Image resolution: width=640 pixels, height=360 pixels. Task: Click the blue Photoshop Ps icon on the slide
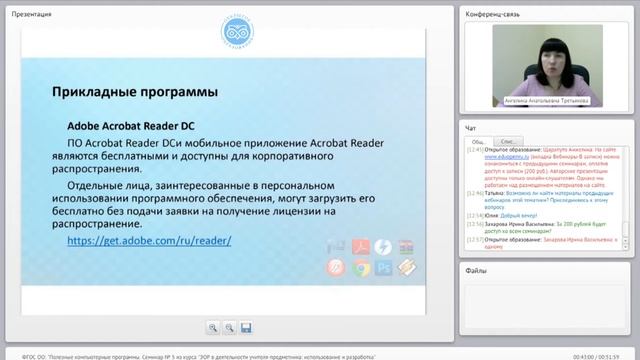tap(384, 268)
